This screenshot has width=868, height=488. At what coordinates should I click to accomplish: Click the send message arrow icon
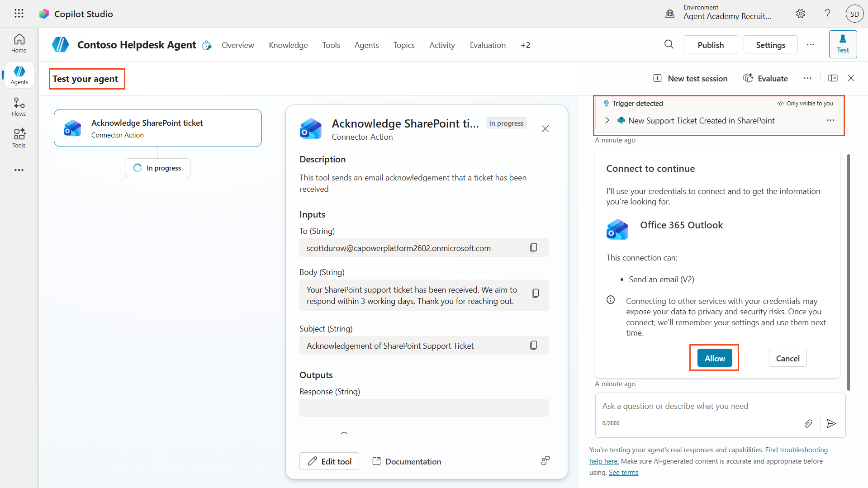(831, 423)
